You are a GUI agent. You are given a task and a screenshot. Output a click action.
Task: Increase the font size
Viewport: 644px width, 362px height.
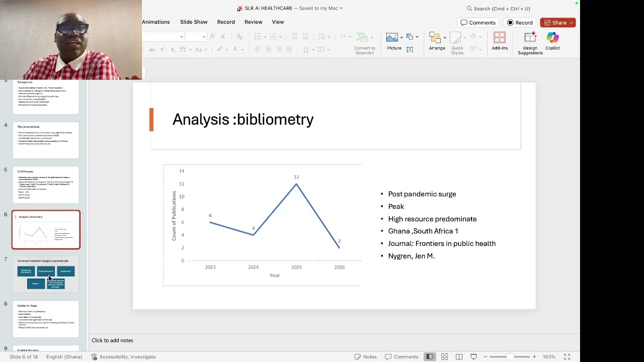click(213, 37)
